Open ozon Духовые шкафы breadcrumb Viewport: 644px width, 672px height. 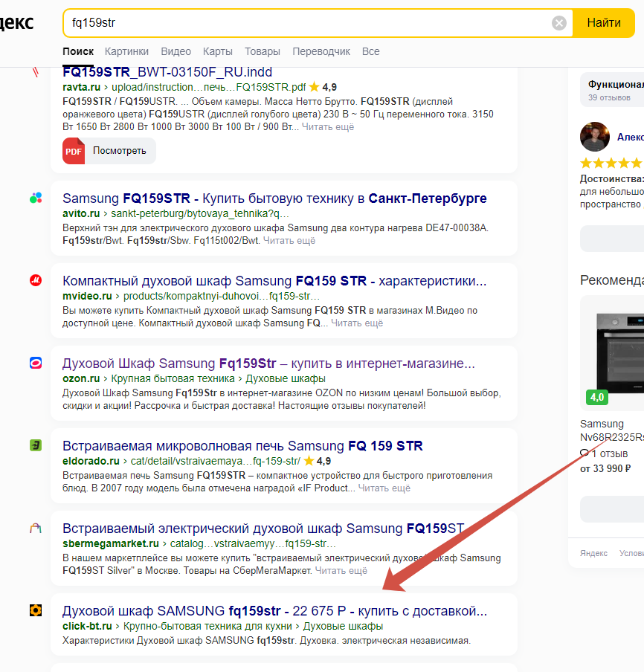point(285,379)
